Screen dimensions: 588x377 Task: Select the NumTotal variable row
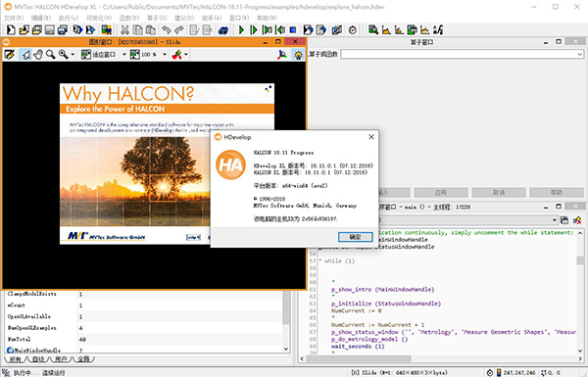[x=144, y=339]
